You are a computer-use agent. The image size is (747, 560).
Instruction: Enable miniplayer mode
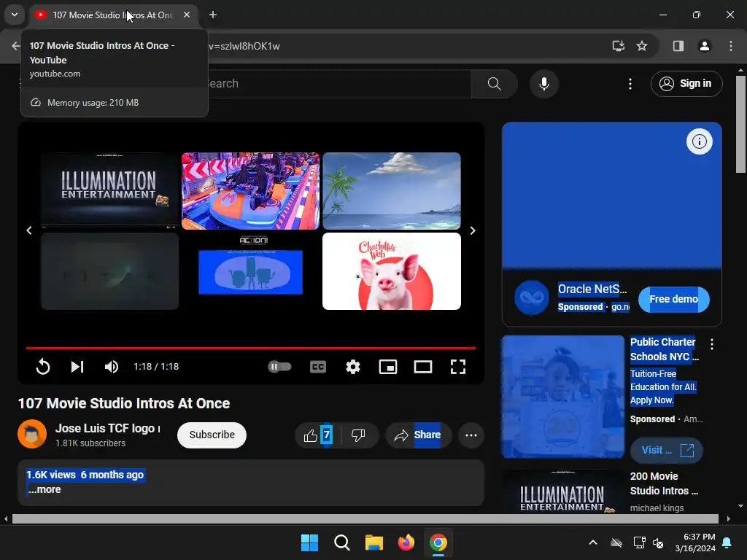pos(388,367)
